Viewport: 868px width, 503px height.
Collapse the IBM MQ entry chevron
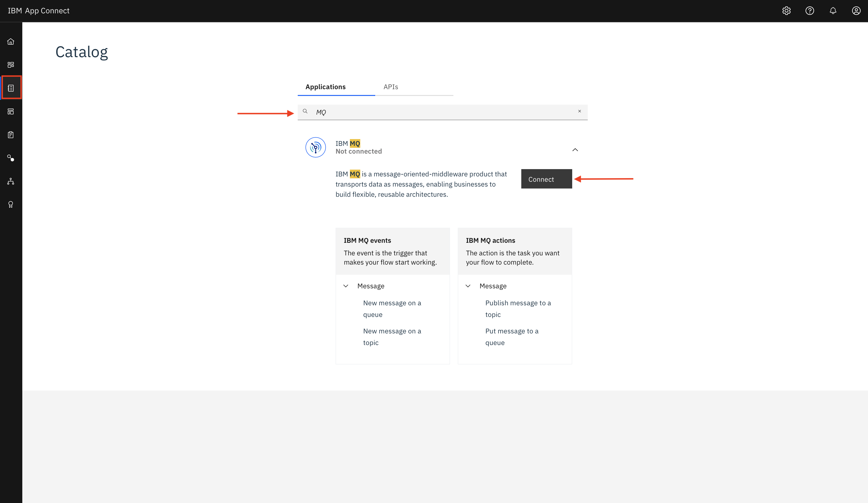tap(575, 150)
